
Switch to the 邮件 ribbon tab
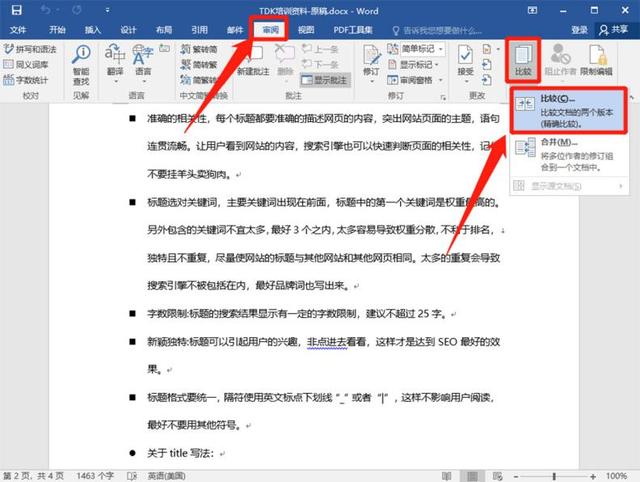[x=235, y=30]
